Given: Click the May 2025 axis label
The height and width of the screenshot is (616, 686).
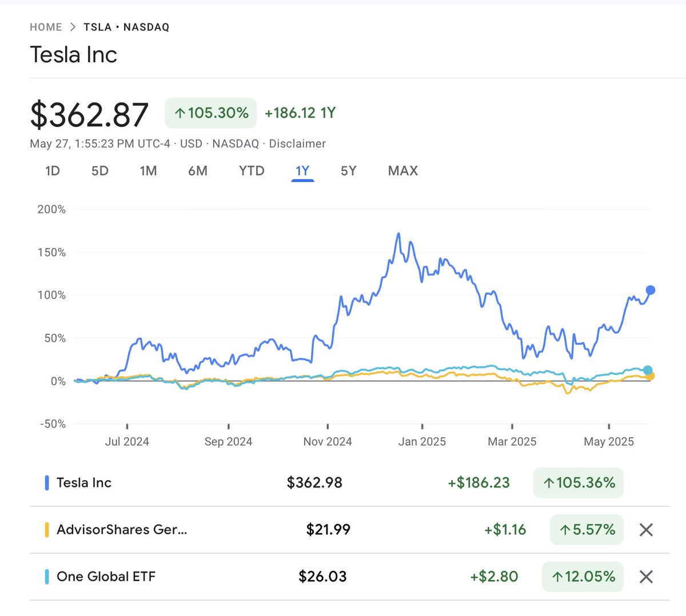Looking at the screenshot, I should [x=609, y=442].
